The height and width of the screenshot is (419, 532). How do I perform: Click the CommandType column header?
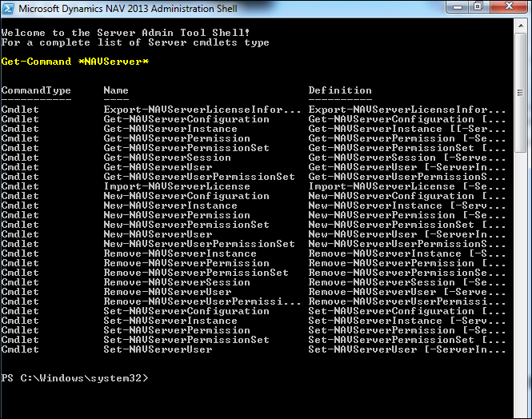click(x=36, y=90)
